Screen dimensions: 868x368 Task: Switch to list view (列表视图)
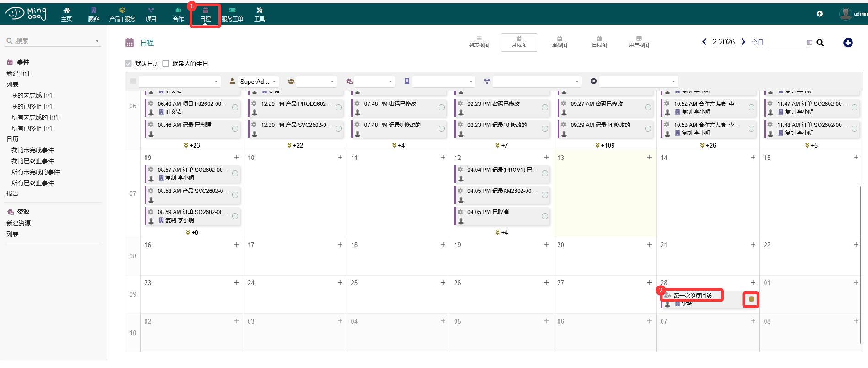coord(479,42)
